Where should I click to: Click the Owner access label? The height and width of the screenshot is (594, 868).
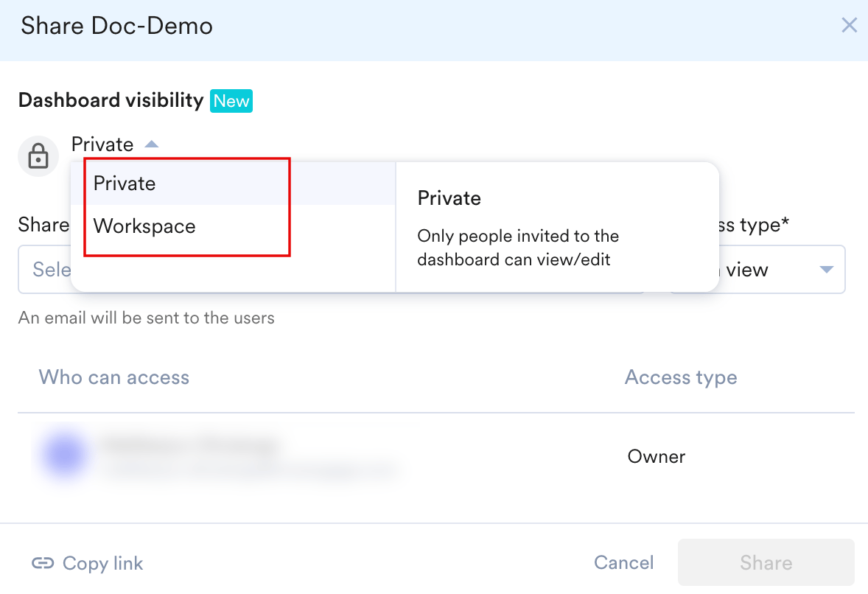tap(656, 456)
